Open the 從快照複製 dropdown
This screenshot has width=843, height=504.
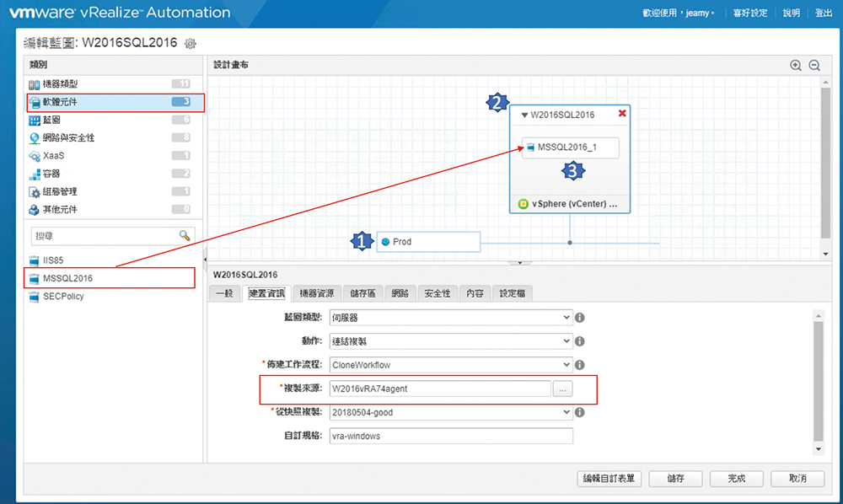pos(450,412)
